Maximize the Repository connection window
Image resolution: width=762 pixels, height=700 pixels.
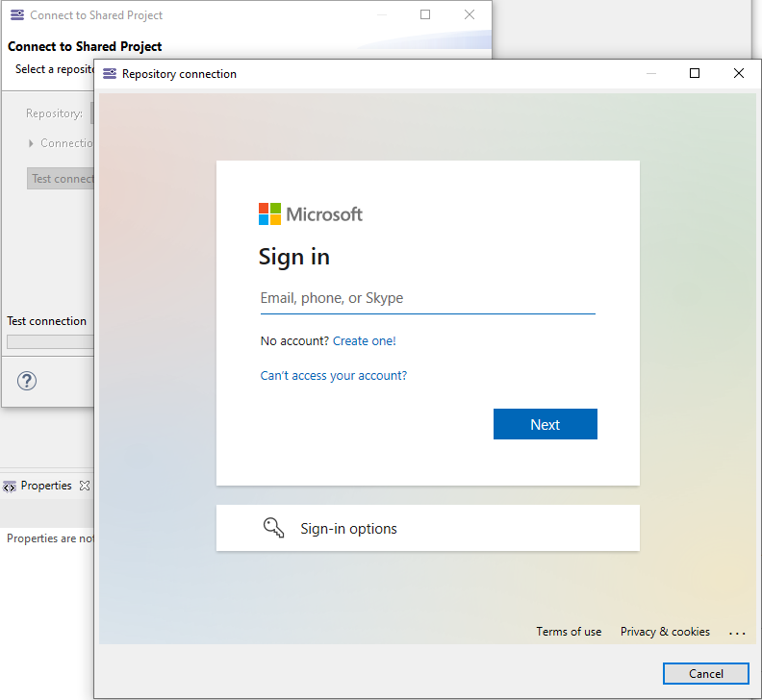coord(695,74)
